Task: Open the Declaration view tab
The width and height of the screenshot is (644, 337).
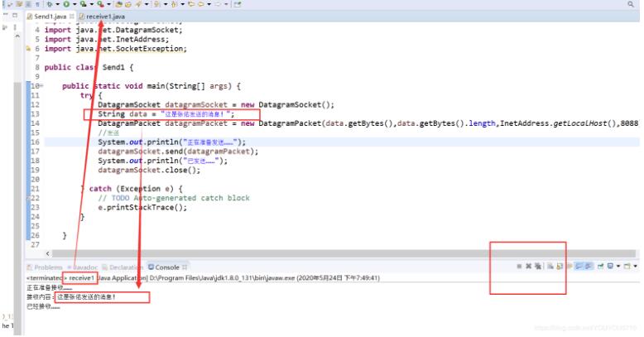Action: coord(123,267)
